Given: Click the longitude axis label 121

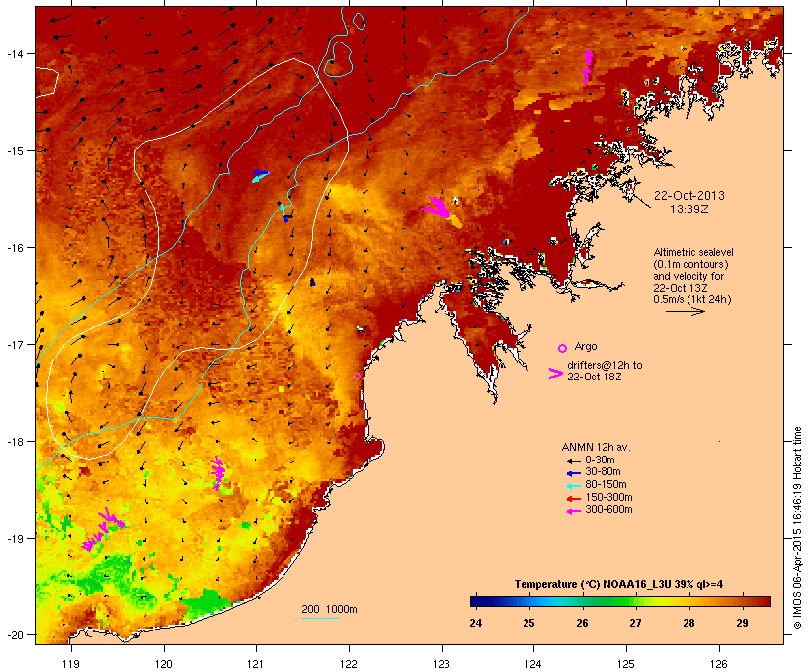Looking at the screenshot, I should pyautogui.click(x=256, y=664).
